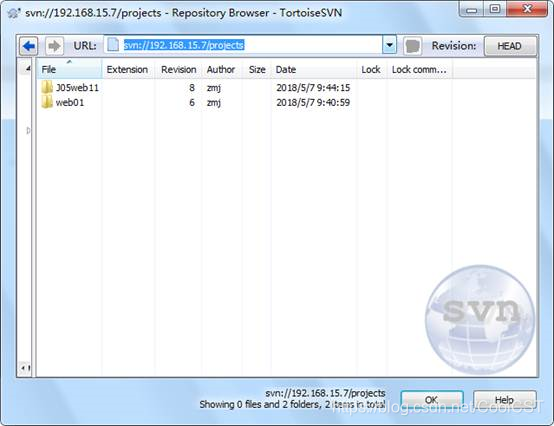Click the Revision: label
Screen dimensions: 554x426
454,46
